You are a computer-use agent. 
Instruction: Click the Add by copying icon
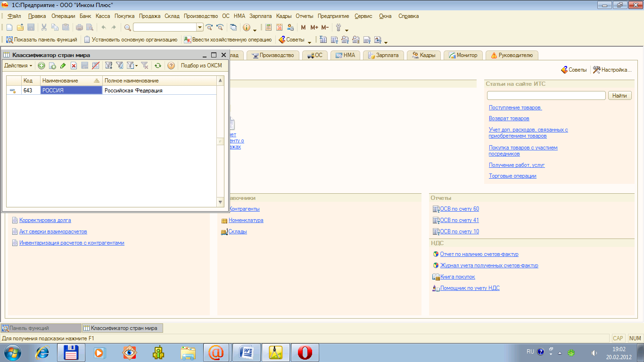52,66
